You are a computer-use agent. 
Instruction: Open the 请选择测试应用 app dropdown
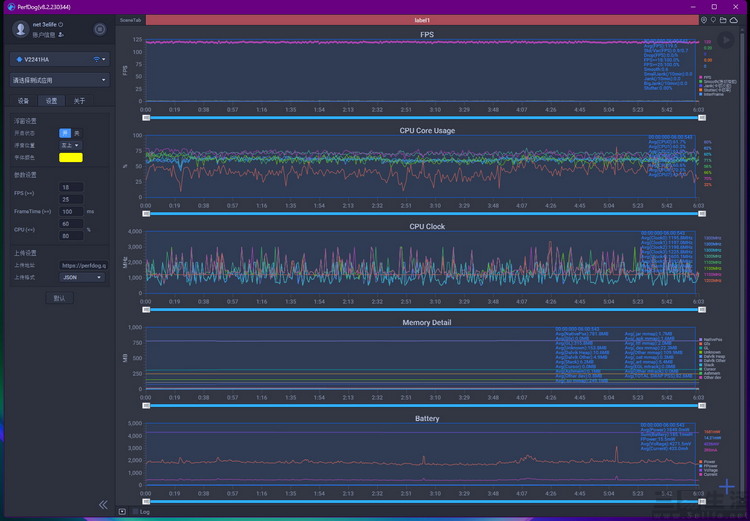[60, 80]
